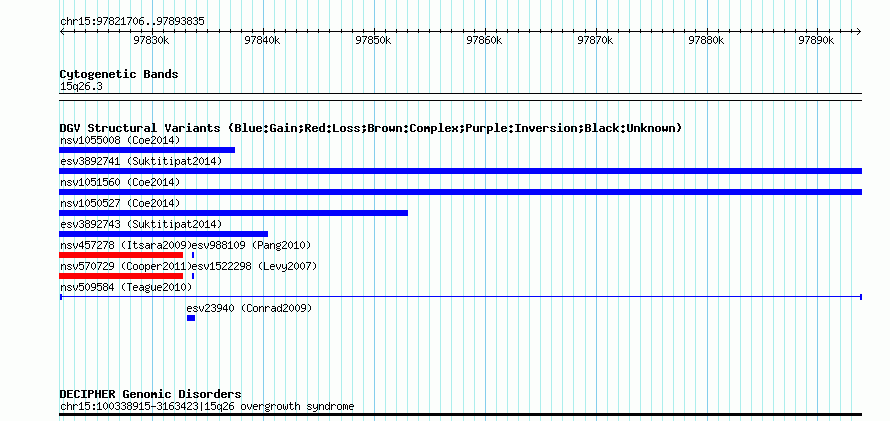Select the nsv1050527 blue gain bar
Screen dimensions: 890x421
pyautogui.click(x=233, y=213)
